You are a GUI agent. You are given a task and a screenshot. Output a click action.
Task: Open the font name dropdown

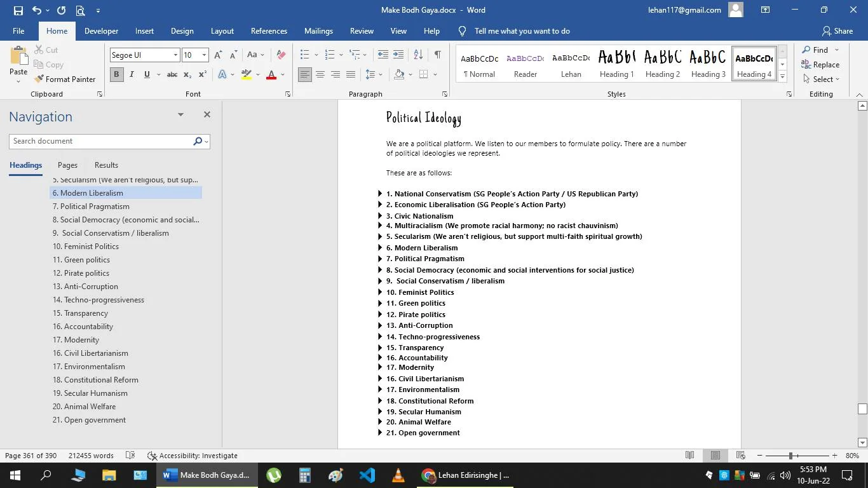pyautogui.click(x=175, y=55)
